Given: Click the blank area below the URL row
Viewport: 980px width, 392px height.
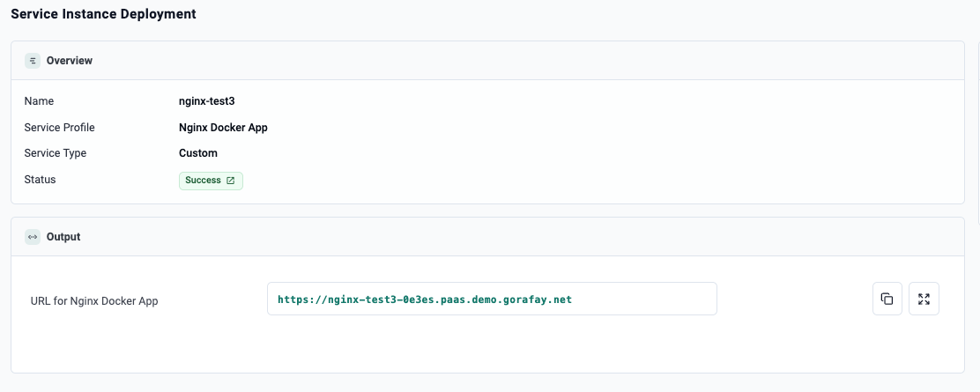Looking at the screenshot, I should tap(485, 348).
